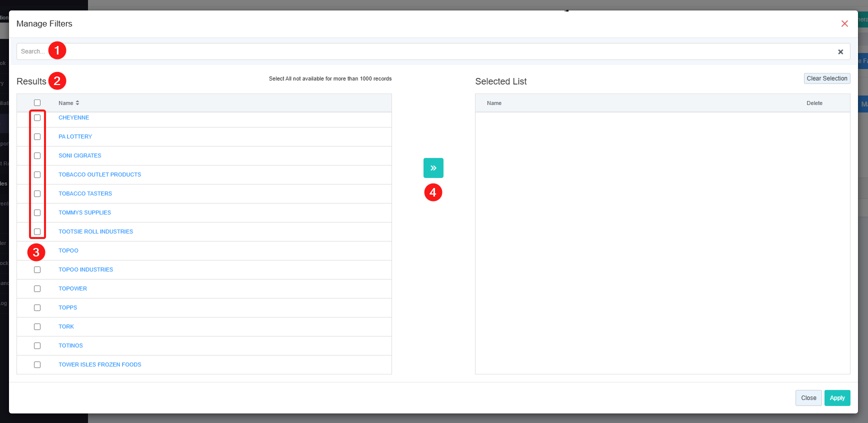
Task: Click the Manage Filters dialog title
Action: [x=44, y=24]
